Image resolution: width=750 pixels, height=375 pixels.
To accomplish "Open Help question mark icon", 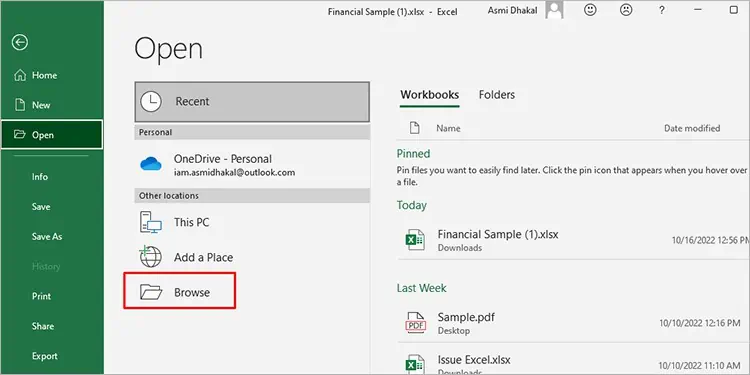I will coord(662,10).
